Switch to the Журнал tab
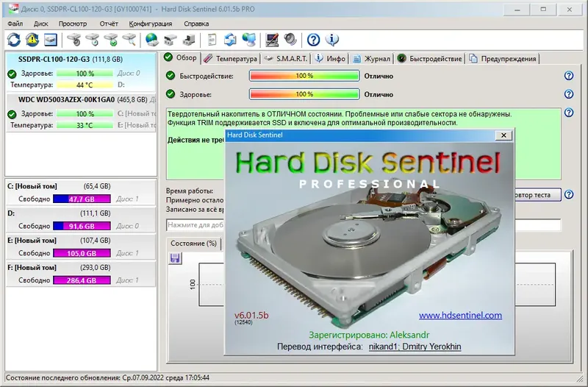The height and width of the screenshot is (387, 588). tap(372, 59)
